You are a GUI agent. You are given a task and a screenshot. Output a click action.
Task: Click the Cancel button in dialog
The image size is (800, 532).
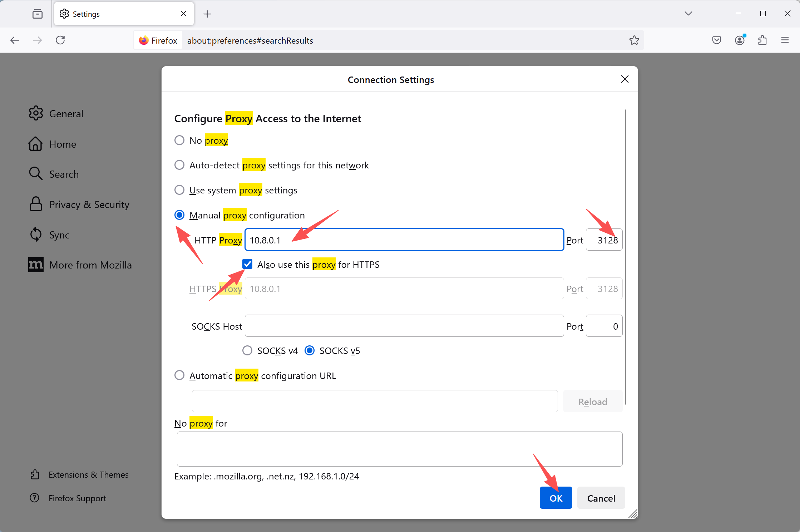[x=601, y=498]
